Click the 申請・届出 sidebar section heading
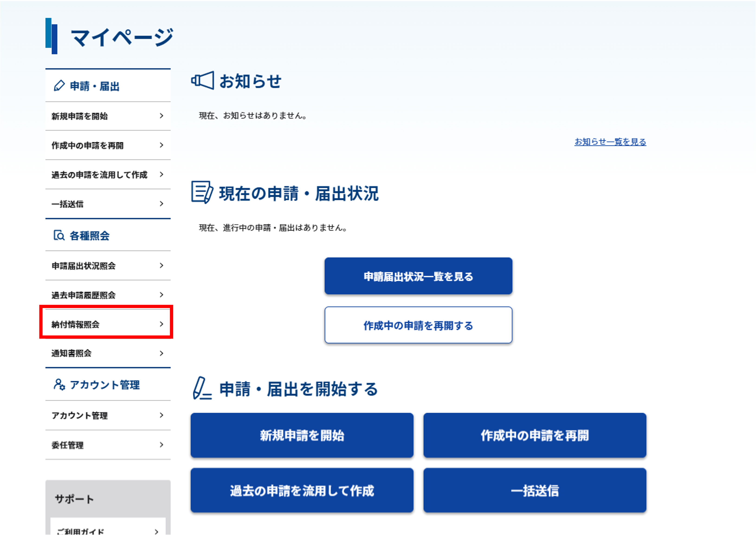 tap(94, 86)
